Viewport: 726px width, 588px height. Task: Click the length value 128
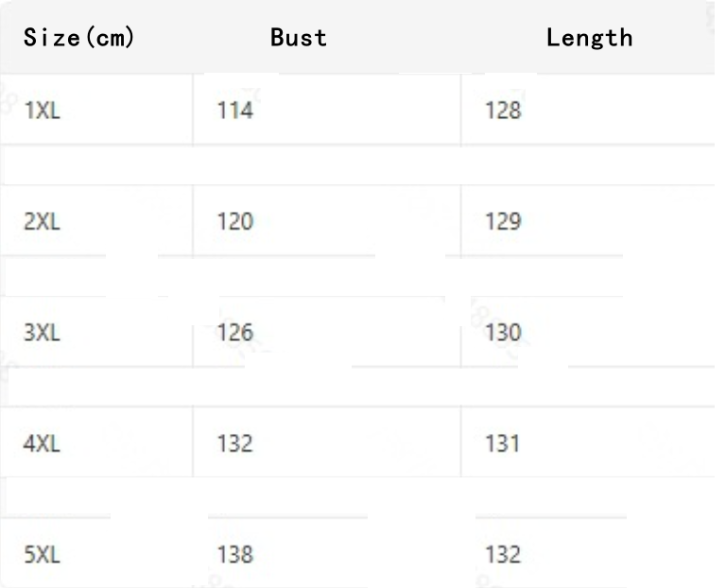502,111
